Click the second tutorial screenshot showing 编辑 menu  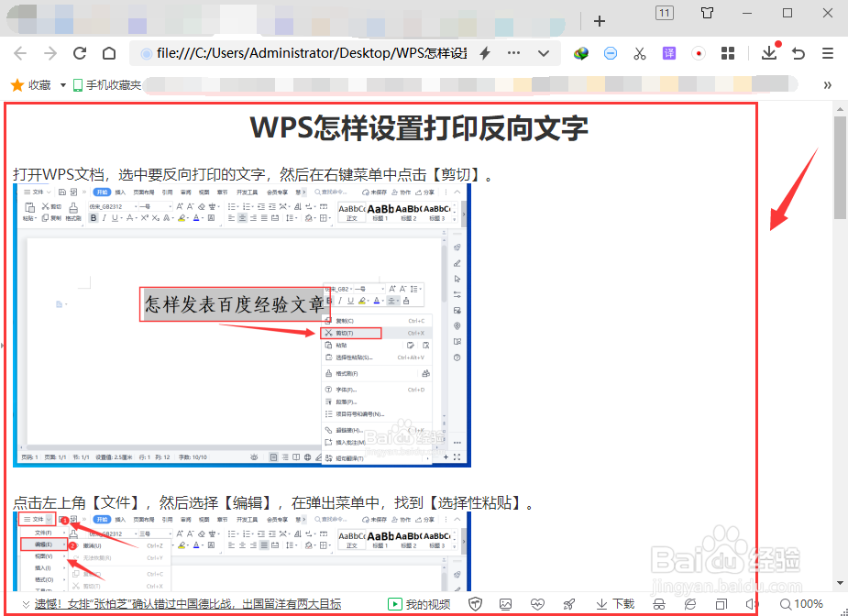pos(242,551)
